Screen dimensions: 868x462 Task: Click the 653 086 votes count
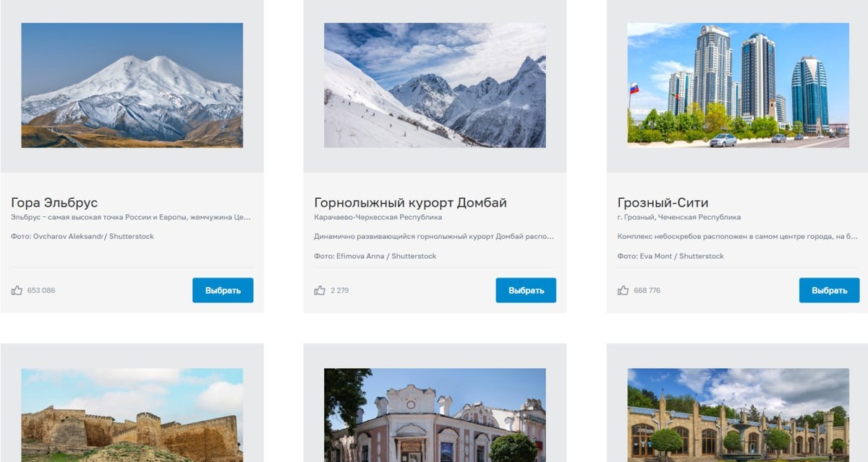coord(41,291)
